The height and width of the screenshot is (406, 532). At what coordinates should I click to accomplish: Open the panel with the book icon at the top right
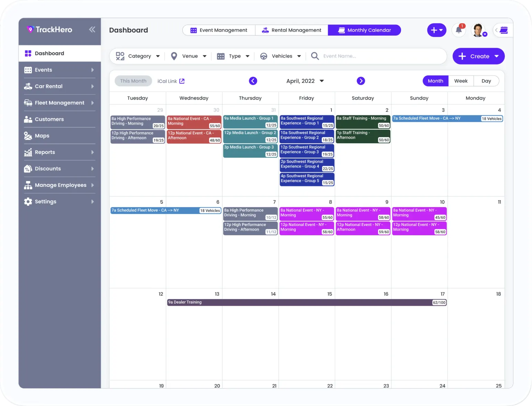[504, 30]
